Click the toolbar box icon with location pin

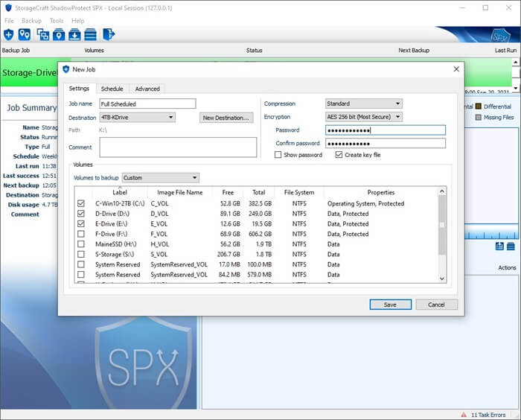(59, 34)
